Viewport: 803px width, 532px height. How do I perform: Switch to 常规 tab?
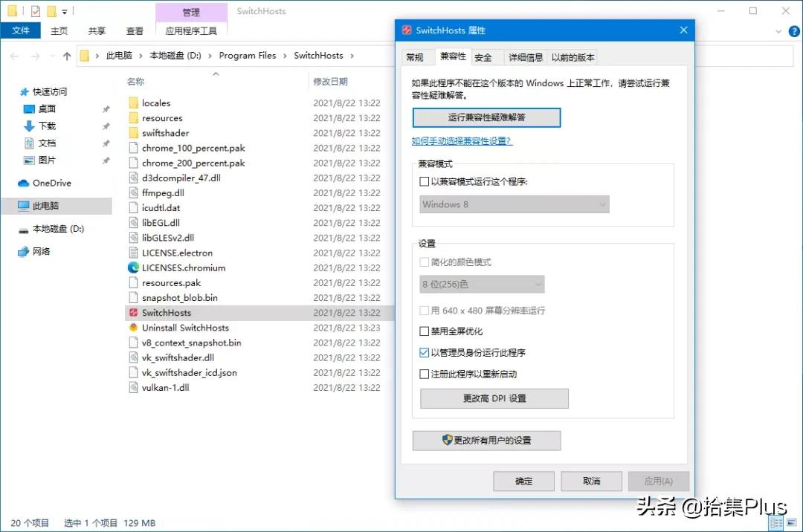click(x=415, y=57)
